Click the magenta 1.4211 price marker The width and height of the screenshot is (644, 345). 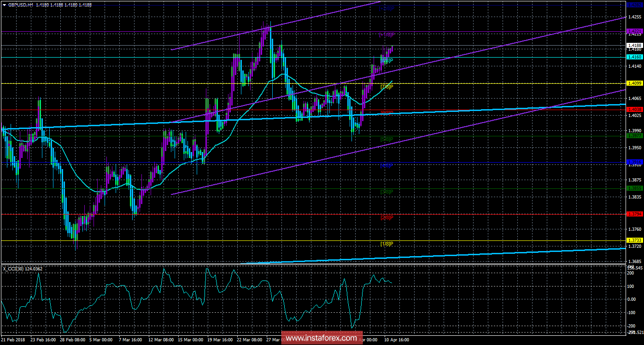pyautogui.click(x=635, y=31)
